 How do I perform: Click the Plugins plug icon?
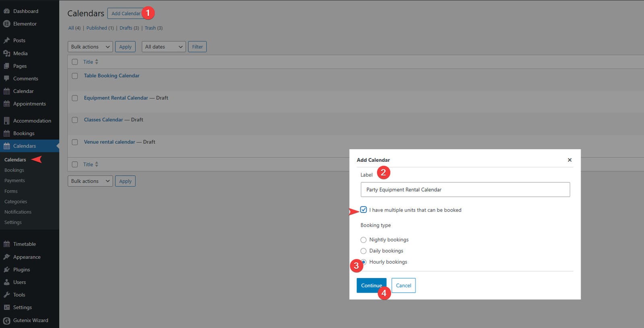point(6,270)
